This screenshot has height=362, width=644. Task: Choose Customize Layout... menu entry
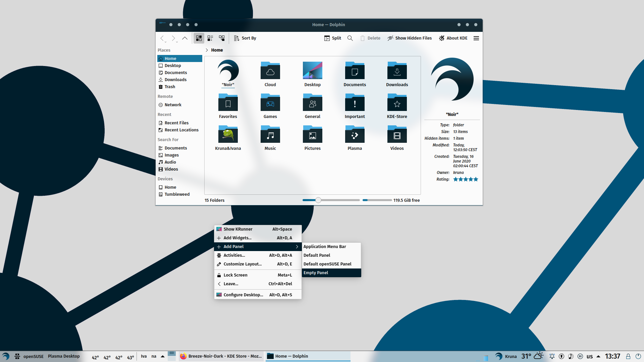point(258,264)
